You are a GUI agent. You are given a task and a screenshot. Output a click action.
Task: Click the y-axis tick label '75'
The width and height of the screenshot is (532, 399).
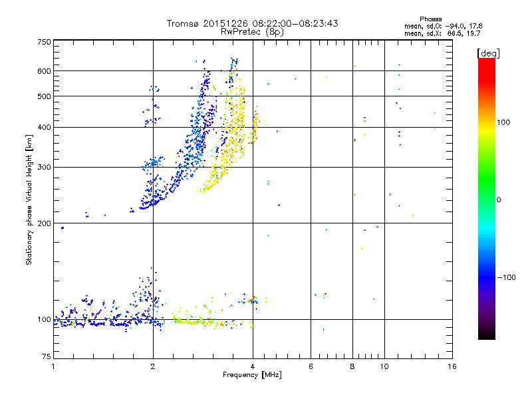(47, 356)
